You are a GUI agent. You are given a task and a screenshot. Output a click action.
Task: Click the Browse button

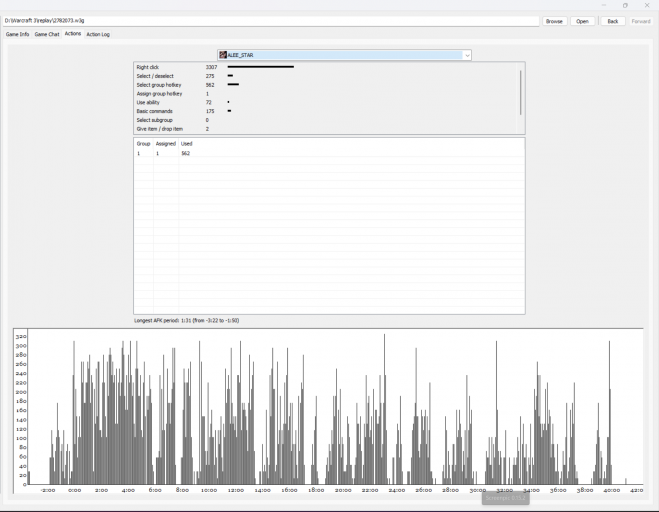click(x=554, y=21)
